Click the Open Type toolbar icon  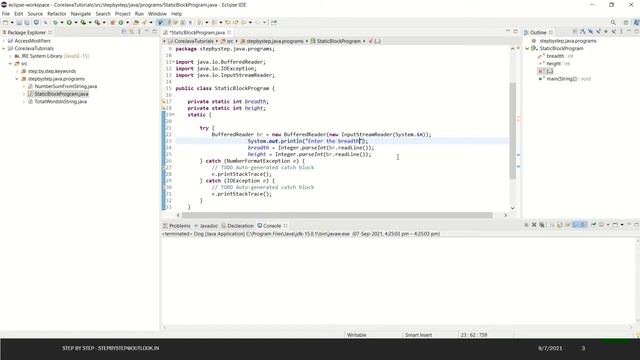[x=136, y=22]
